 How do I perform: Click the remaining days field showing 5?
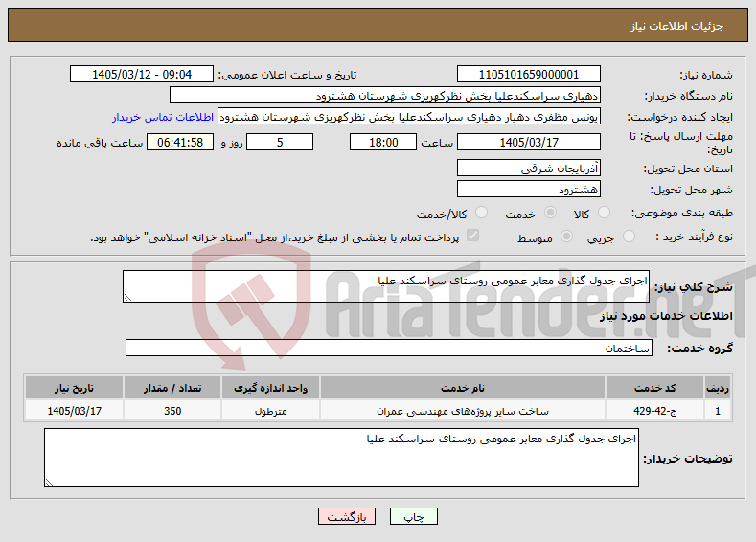tap(280, 142)
